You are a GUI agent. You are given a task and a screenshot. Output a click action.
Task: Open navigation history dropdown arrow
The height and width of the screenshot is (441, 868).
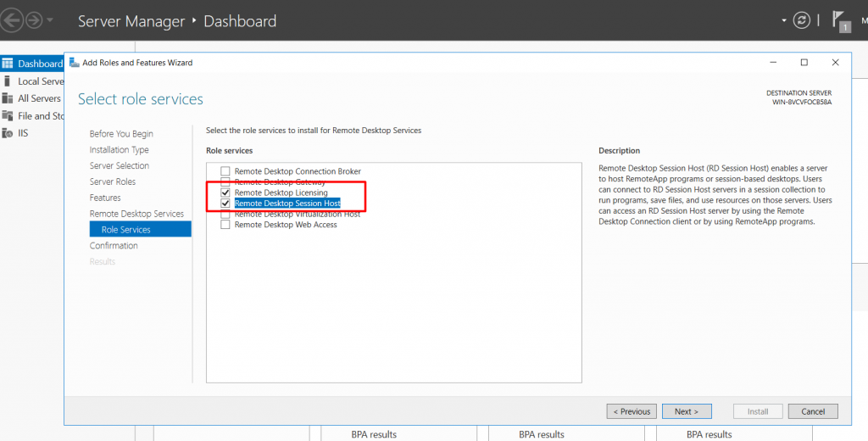click(50, 20)
